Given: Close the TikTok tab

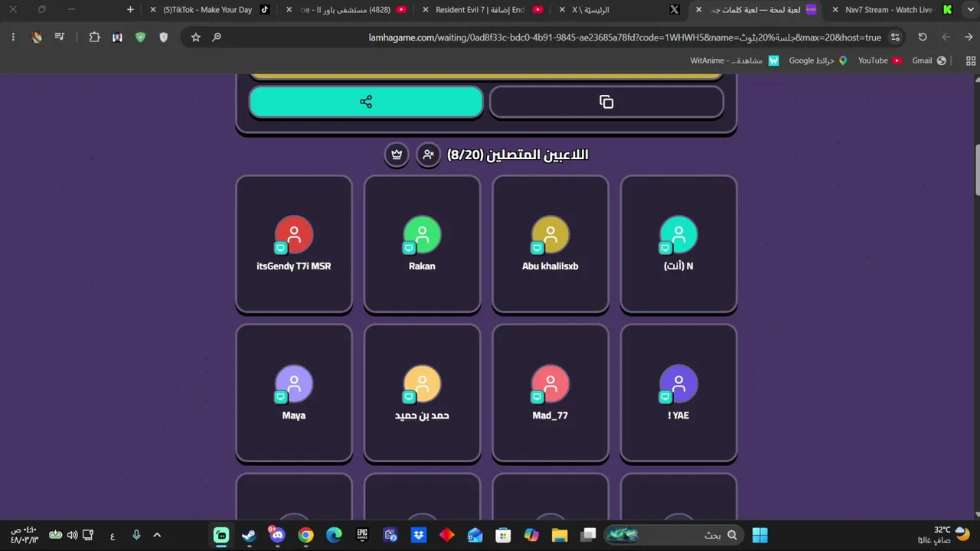Looking at the screenshot, I should coord(153,10).
